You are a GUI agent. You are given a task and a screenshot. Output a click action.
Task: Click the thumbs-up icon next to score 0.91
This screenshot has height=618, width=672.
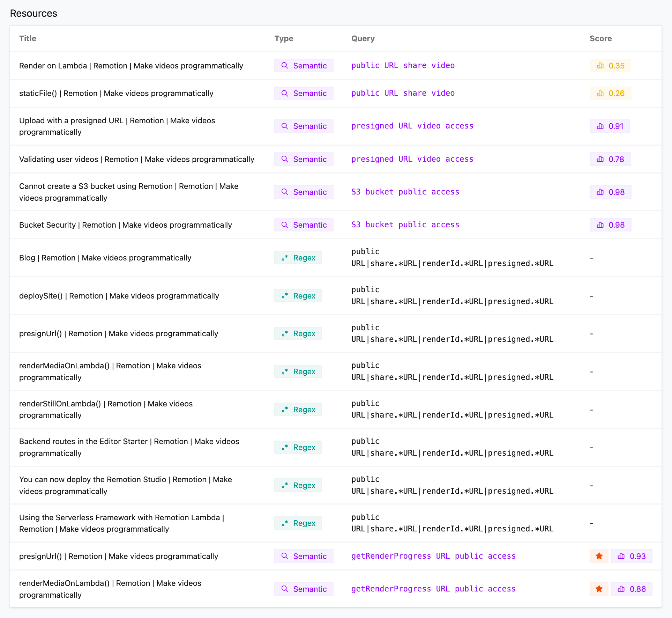[600, 126]
